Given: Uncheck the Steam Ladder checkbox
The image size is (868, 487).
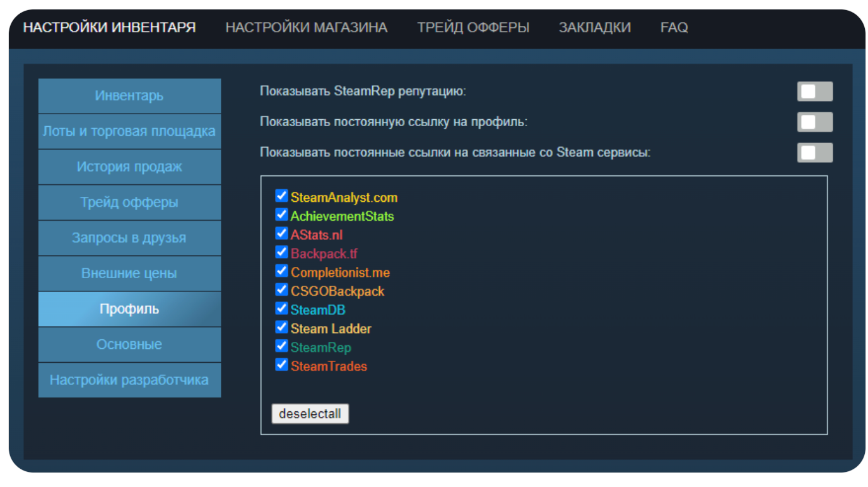Looking at the screenshot, I should point(281,327).
